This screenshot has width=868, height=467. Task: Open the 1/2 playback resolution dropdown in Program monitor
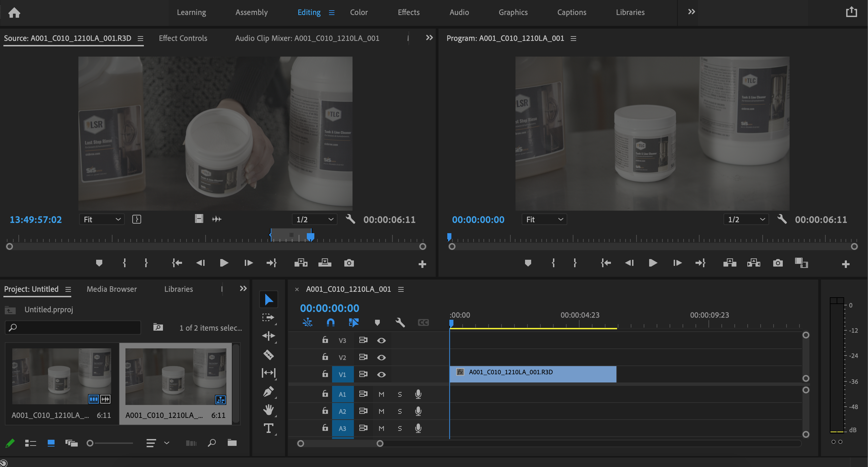point(746,219)
